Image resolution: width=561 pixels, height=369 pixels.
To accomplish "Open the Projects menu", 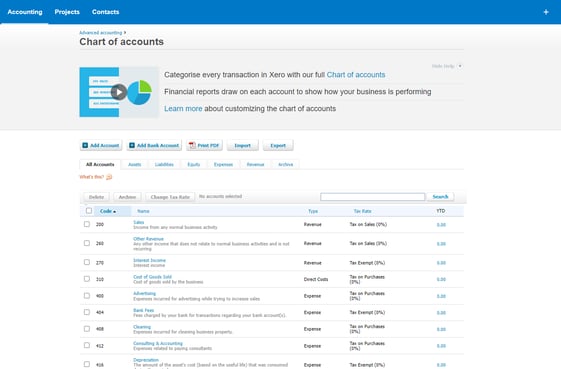I will [67, 12].
